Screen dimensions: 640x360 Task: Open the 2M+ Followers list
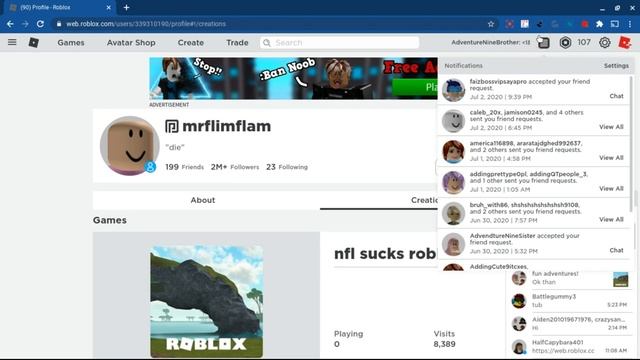click(x=235, y=167)
